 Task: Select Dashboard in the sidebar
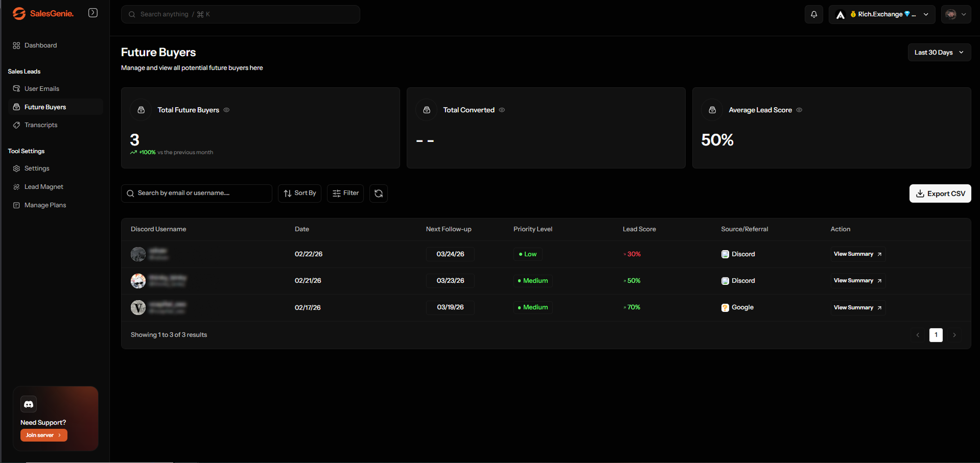tap(40, 45)
